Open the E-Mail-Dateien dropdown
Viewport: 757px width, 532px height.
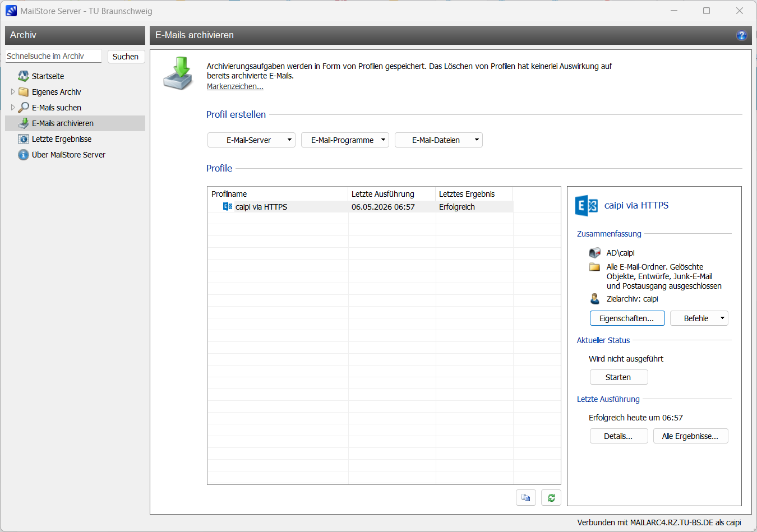pos(438,140)
